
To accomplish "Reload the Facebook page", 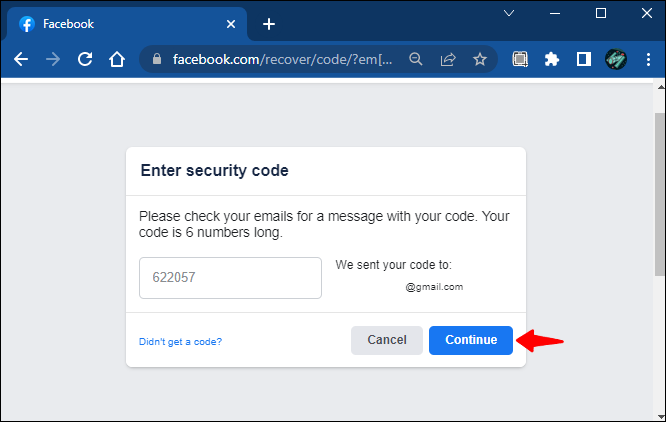I will coord(85,59).
